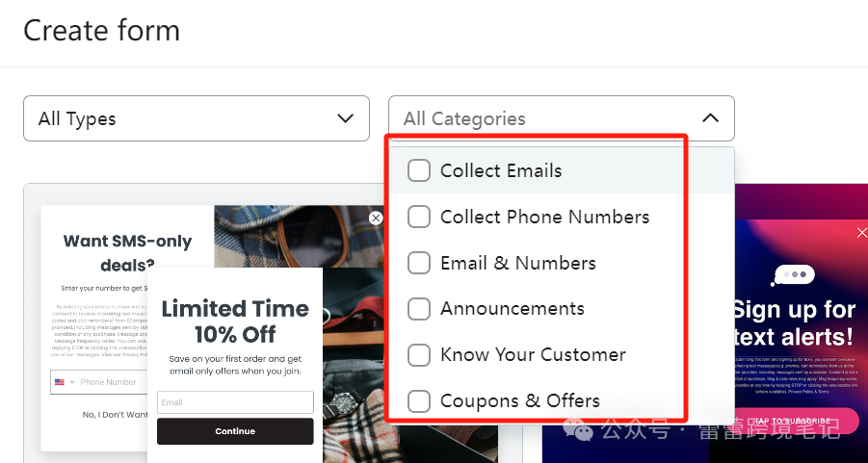This screenshot has height=463, width=868.
Task: Collapse the All Categories dropdown
Action: point(561,118)
